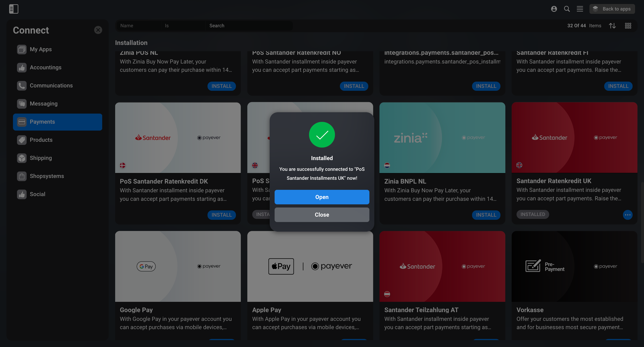Open My Apps section
The image size is (644, 347).
57,49
